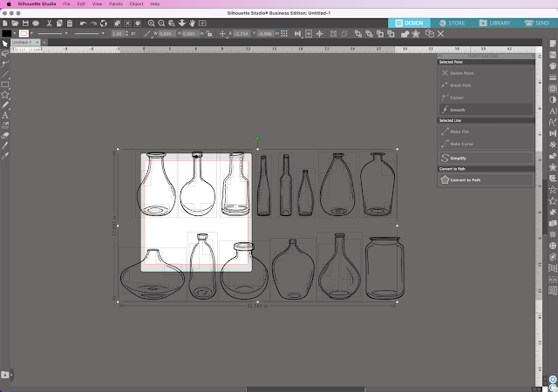
Task: Click the black fill color swatch
Action: [x=7, y=33]
